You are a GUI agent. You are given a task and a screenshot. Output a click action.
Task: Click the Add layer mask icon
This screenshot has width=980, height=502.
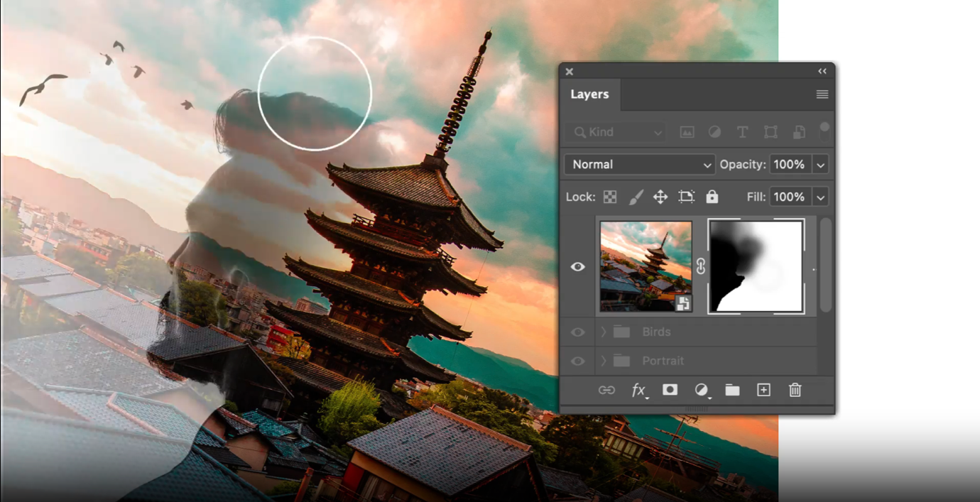point(670,390)
